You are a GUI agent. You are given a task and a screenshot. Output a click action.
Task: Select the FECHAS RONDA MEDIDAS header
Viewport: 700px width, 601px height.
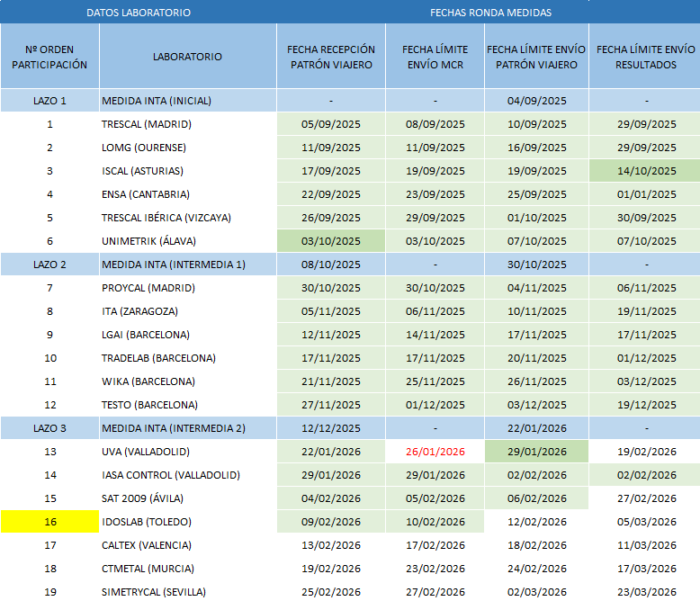click(490, 13)
